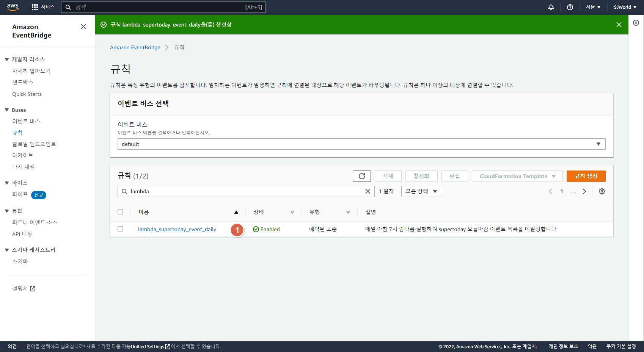644x352 pixels.
Task: Click the 활성화 button
Action: pos(421,176)
